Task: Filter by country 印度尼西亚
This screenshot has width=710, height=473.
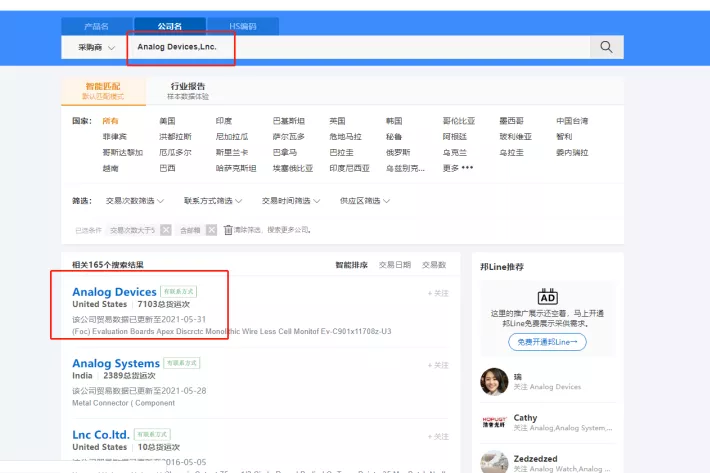Action: tap(349, 168)
